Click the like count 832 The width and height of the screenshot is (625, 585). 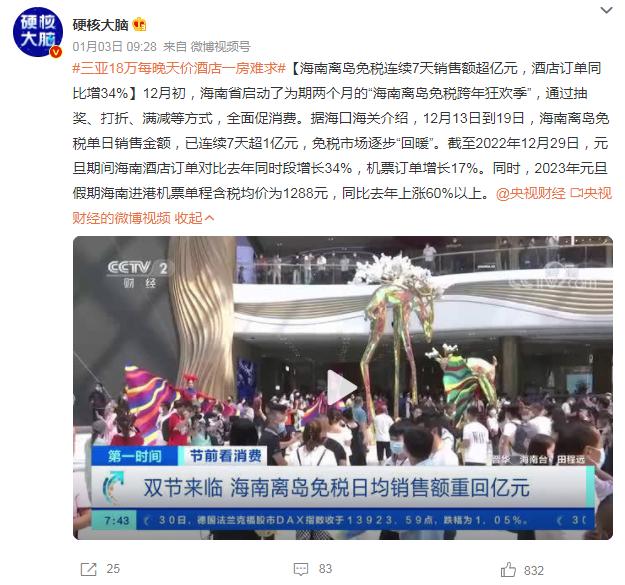[534, 571]
